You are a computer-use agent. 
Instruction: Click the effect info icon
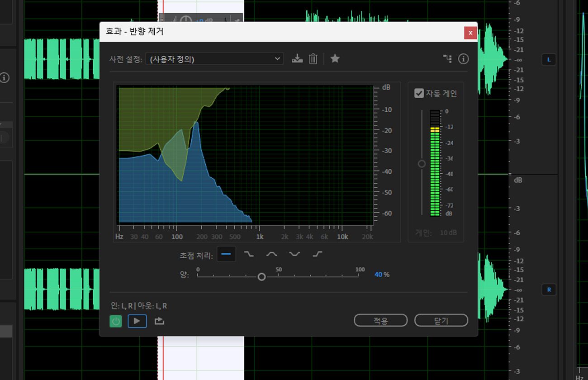(463, 59)
